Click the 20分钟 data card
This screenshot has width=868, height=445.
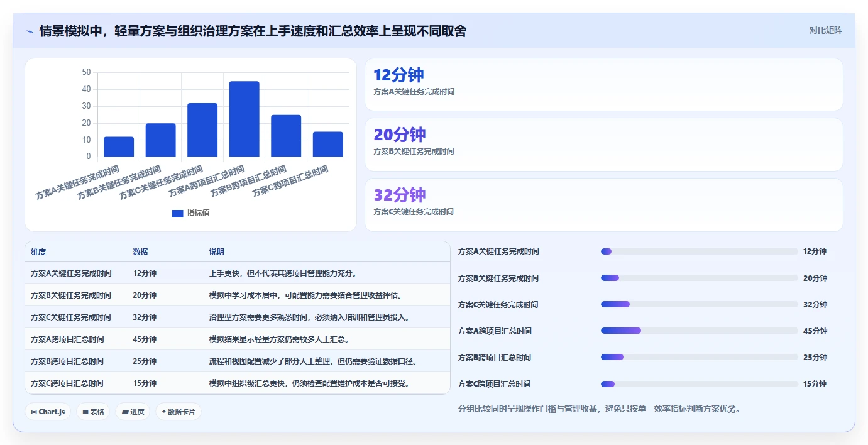click(604, 145)
